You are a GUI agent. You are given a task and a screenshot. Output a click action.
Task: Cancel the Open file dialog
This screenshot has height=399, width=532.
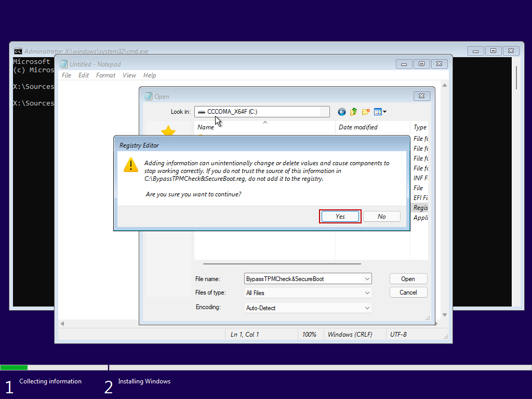(x=408, y=292)
